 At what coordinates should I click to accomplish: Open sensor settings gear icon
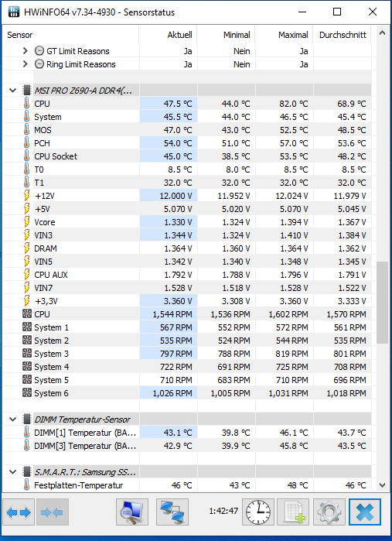click(329, 512)
